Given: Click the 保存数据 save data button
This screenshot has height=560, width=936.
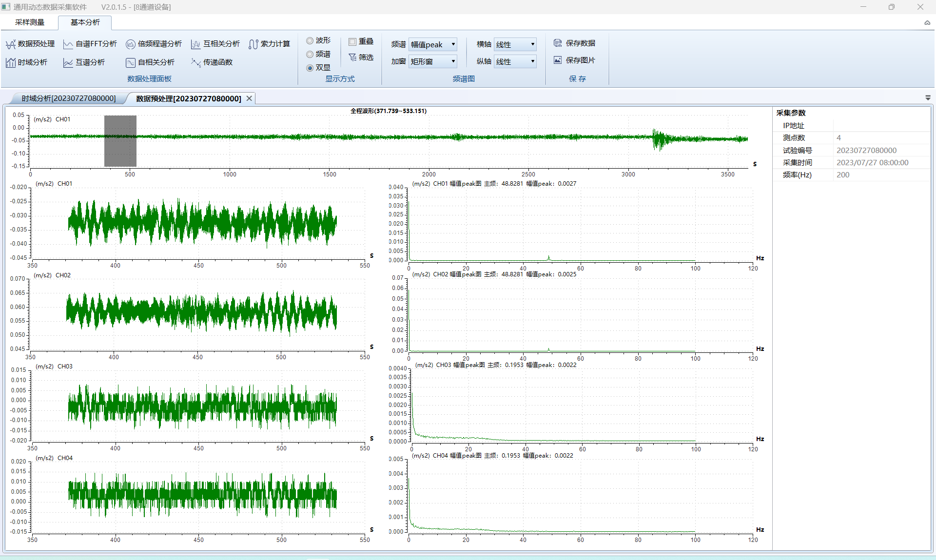Looking at the screenshot, I should pos(574,43).
